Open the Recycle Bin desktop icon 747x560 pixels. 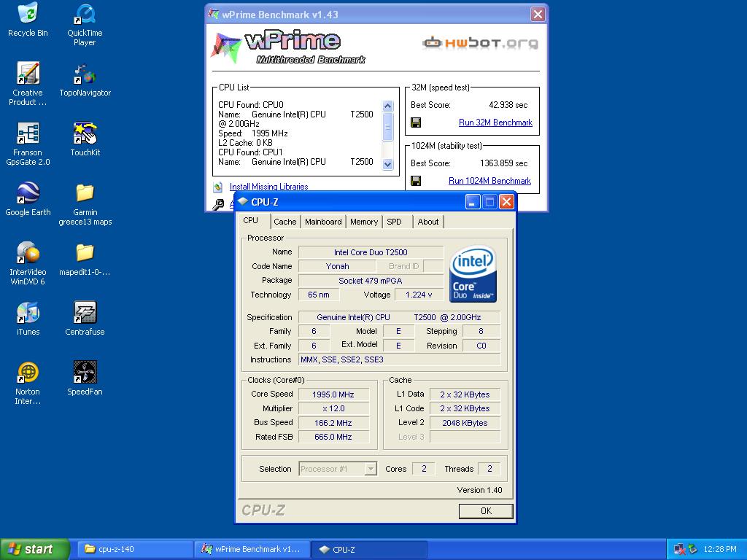point(28,13)
